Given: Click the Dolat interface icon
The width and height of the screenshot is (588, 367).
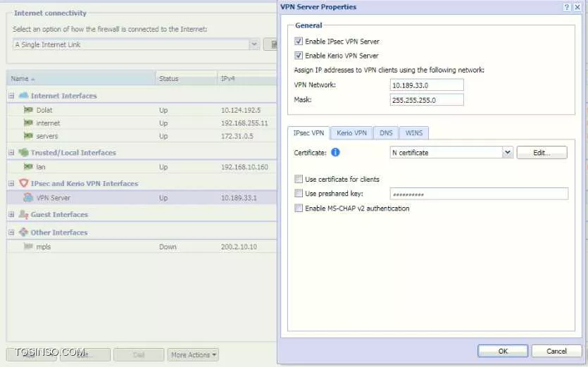Looking at the screenshot, I should point(28,110).
